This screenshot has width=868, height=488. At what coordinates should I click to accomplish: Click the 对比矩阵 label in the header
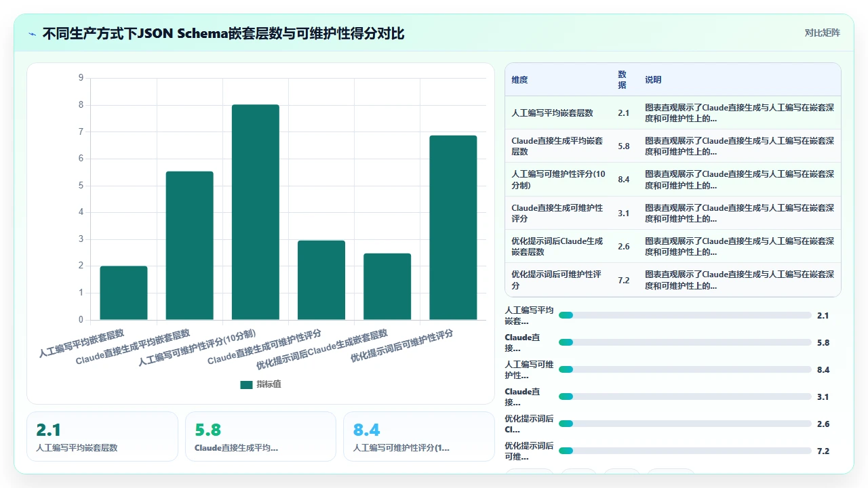click(822, 33)
